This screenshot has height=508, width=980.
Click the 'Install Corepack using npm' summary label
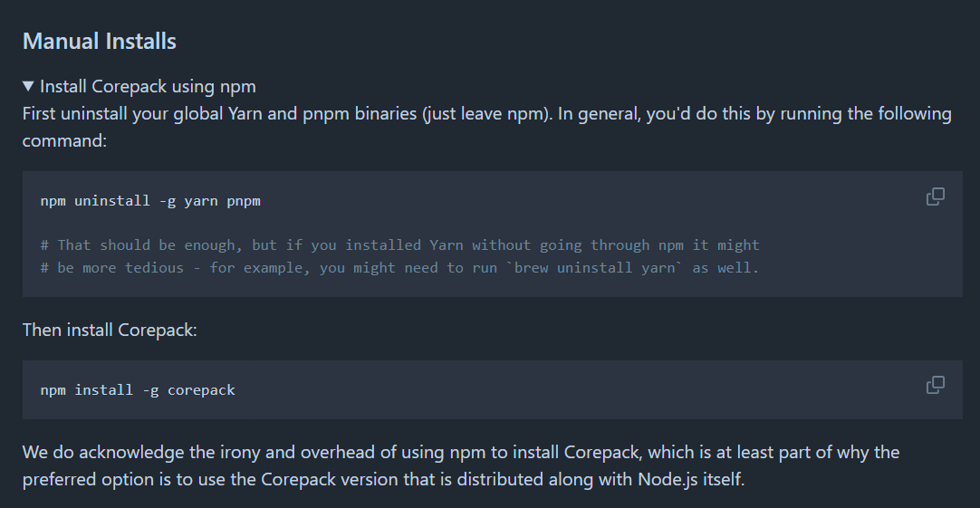click(148, 87)
